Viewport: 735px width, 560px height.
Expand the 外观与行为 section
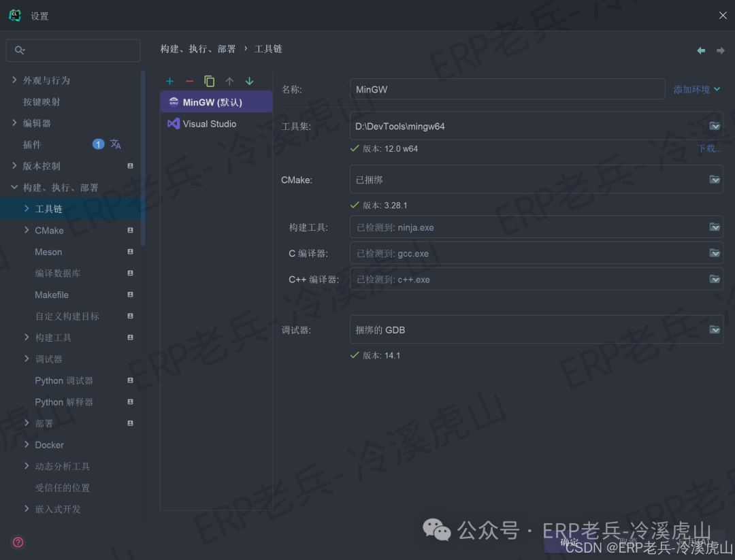[14, 80]
